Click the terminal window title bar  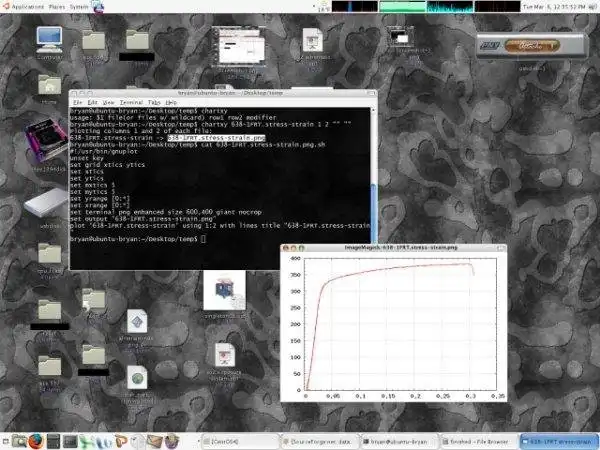[223, 93]
